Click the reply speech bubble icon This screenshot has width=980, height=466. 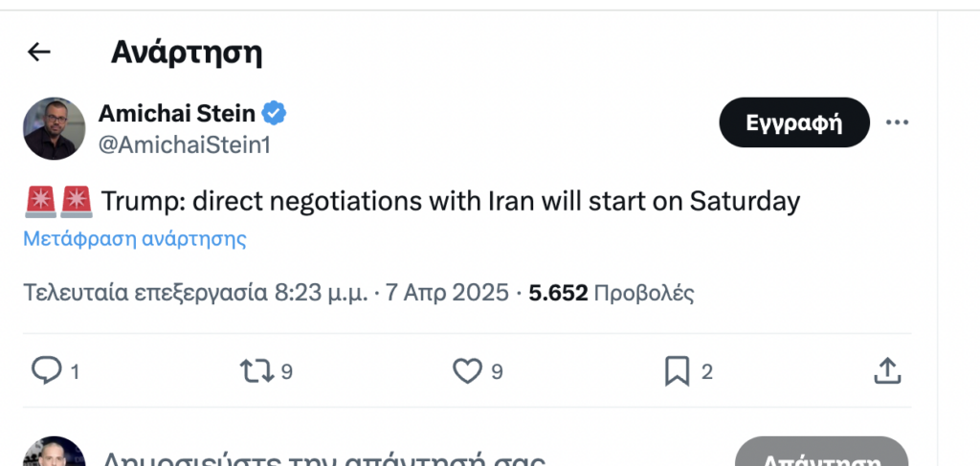[x=46, y=370]
